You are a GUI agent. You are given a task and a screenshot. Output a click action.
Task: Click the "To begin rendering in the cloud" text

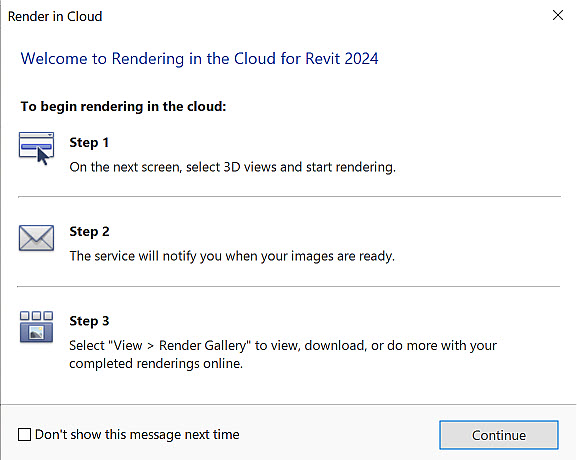pos(123,106)
